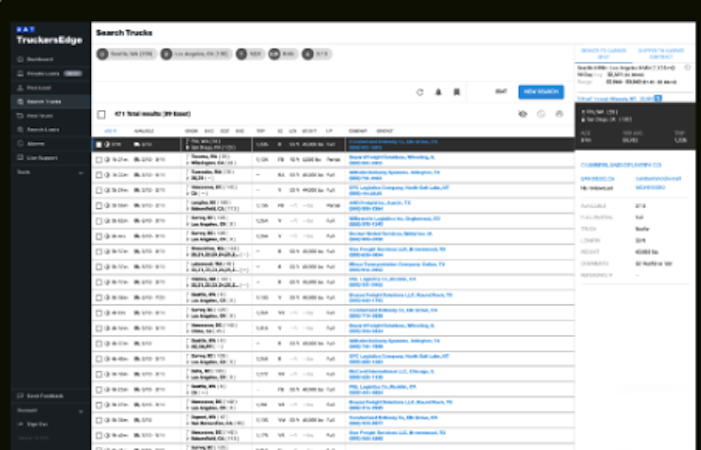Open the Los Angeles, CA destination chip
Screen dimensions: 701x450
196,54
